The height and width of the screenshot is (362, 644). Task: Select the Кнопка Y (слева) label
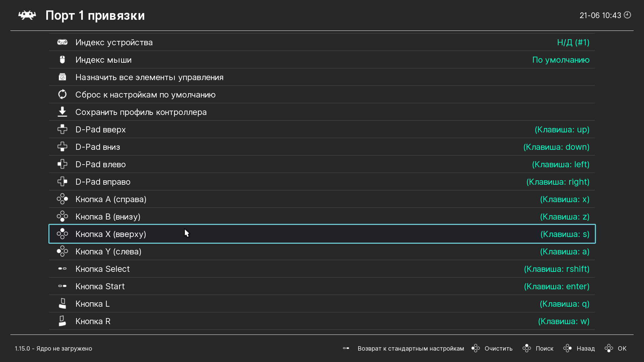[x=108, y=251]
